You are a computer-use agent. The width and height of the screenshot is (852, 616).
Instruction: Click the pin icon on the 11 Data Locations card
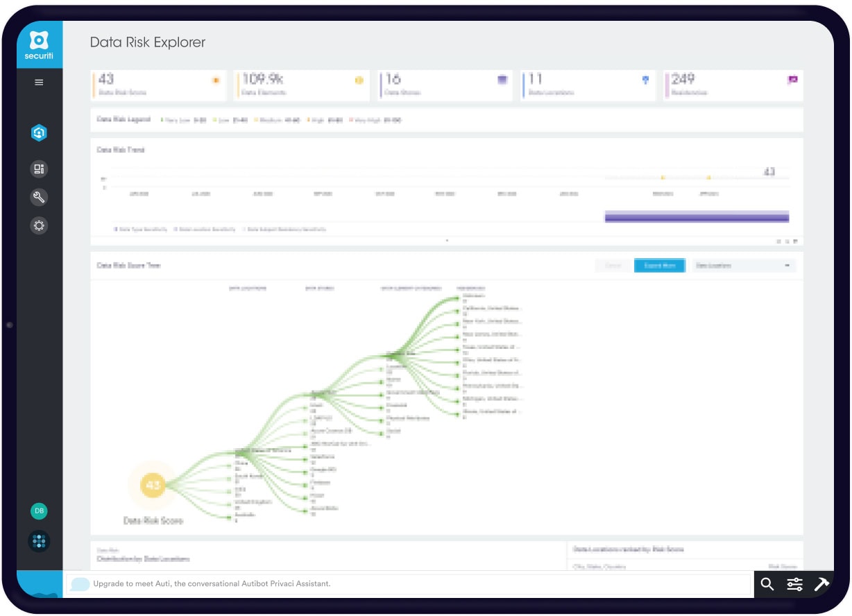[x=645, y=80]
